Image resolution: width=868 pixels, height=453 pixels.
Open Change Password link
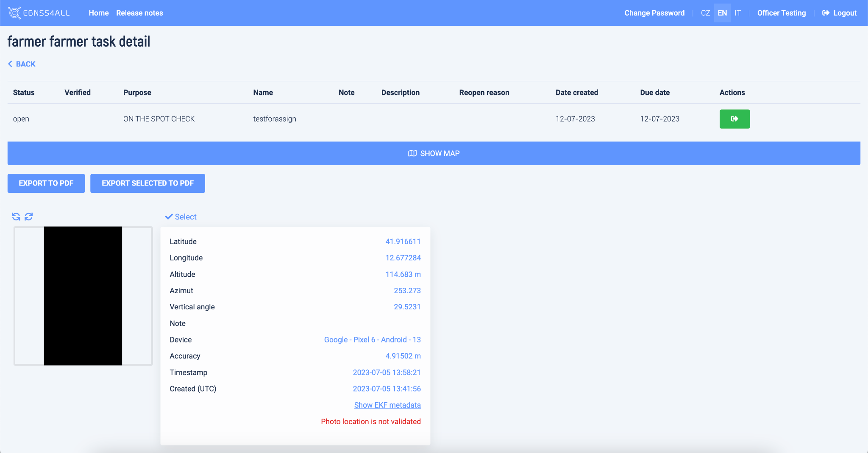tap(654, 13)
